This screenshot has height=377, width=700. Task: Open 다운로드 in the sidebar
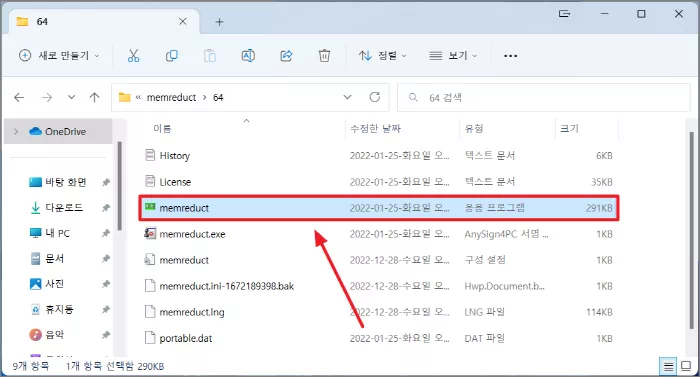pyautogui.click(x=64, y=208)
